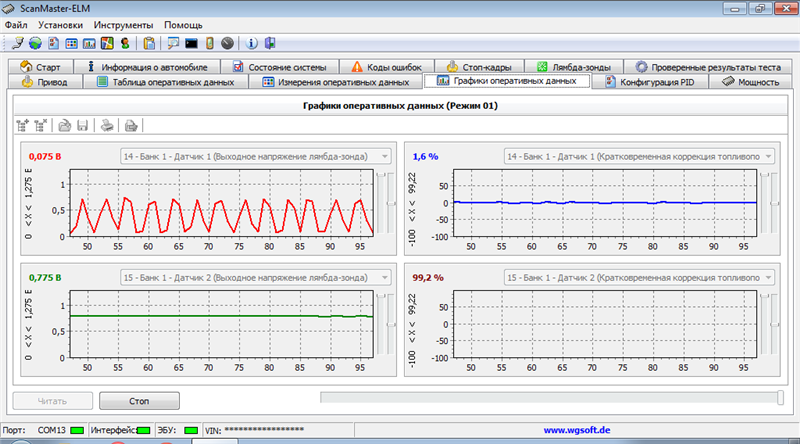
Task: Click the 0,775 В green value readout
Action: (x=45, y=278)
